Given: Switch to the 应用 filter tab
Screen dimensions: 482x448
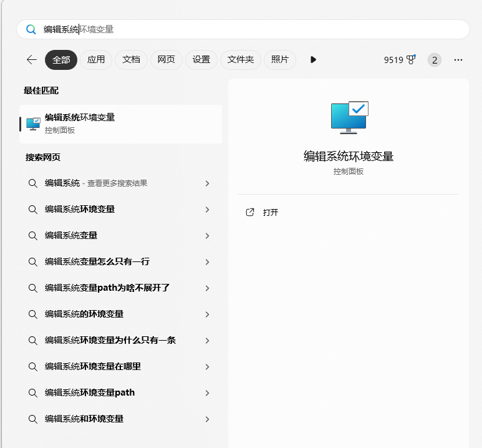Looking at the screenshot, I should point(96,60).
